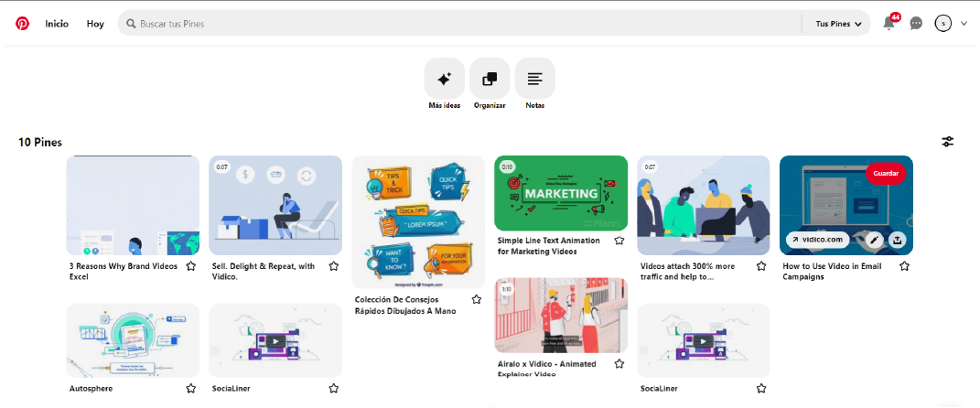
Task: Open the profile avatar circle
Action: coord(943,24)
